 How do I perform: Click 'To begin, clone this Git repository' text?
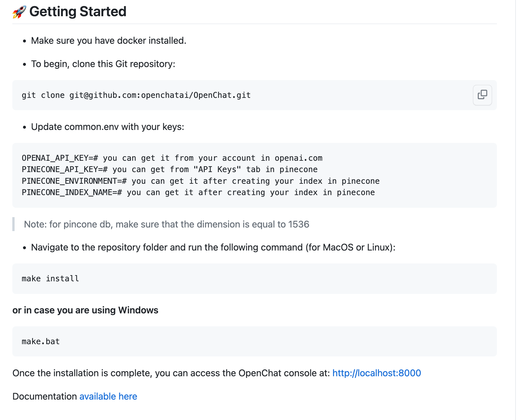(103, 64)
